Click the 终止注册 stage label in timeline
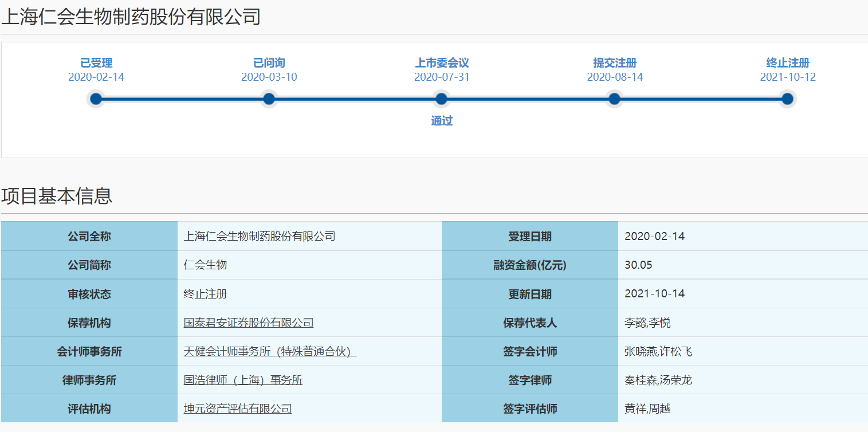868x432 pixels. 788,63
